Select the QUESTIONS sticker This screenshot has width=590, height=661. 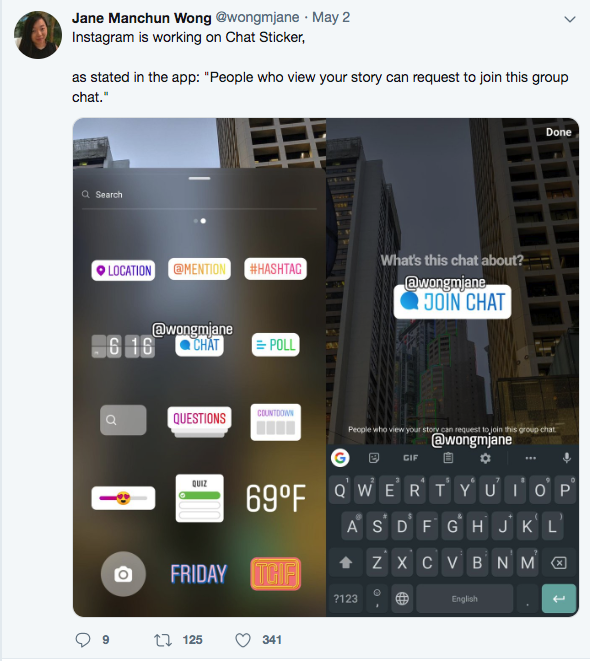point(199,419)
